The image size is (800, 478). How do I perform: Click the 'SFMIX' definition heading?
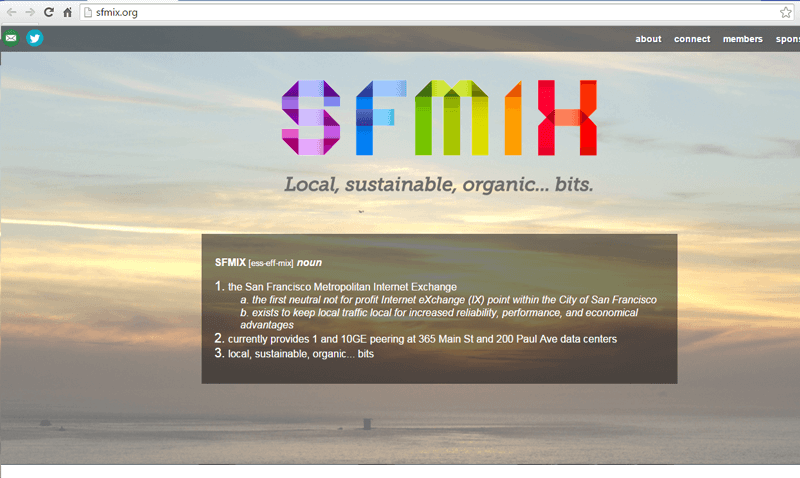click(230, 262)
